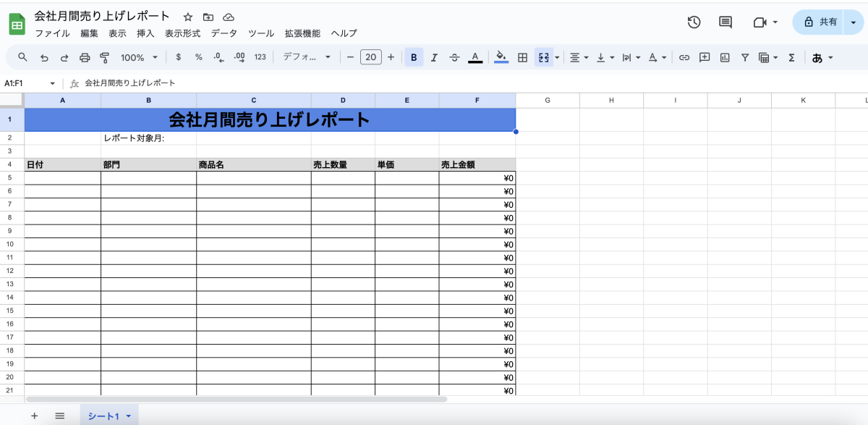868x425 pixels.
Task: Open the borders tool in the toolbar
Action: 522,57
